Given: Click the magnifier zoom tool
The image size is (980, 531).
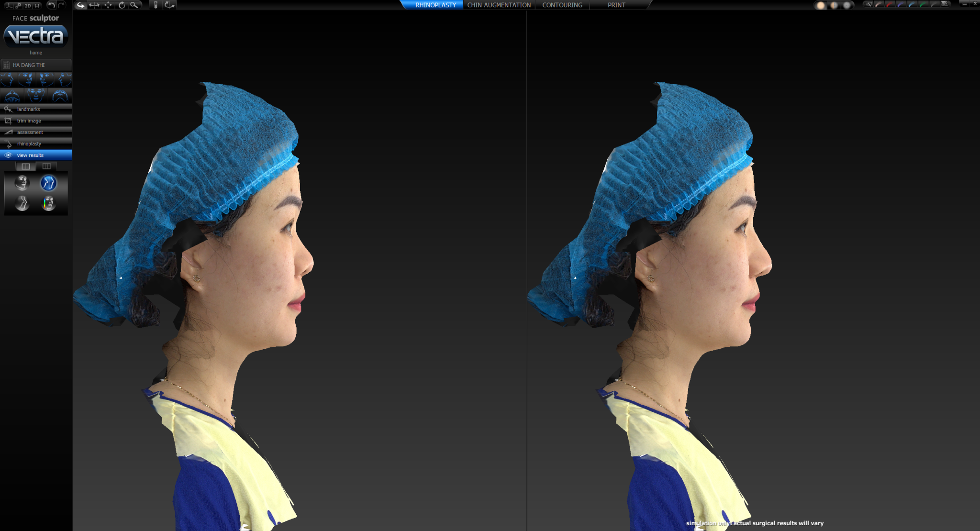Looking at the screenshot, I should coord(134,5).
